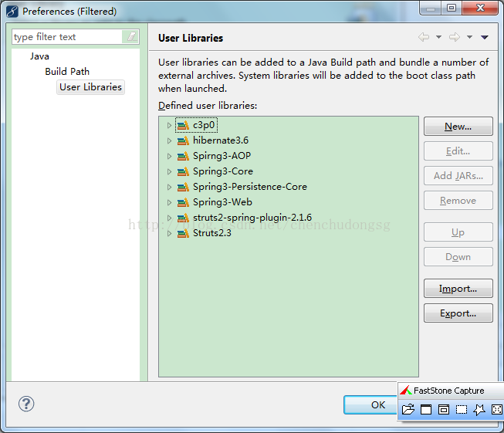Screen dimensions: 504x433
Task: Select the Spring3-Persistence-Core library label
Action: tap(250, 187)
